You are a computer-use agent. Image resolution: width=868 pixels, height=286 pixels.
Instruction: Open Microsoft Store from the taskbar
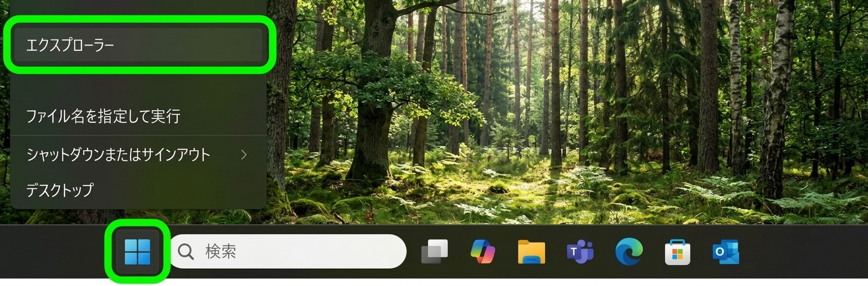coord(677,252)
